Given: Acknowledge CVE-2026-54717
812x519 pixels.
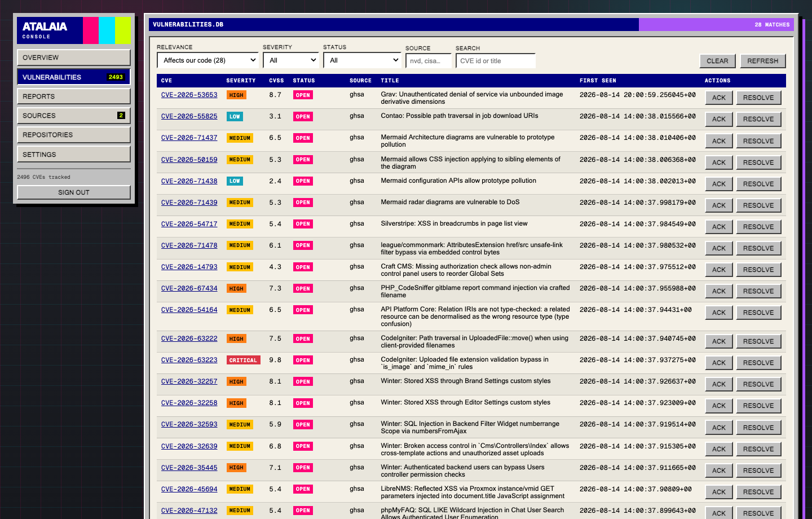Looking at the screenshot, I should click(719, 227).
